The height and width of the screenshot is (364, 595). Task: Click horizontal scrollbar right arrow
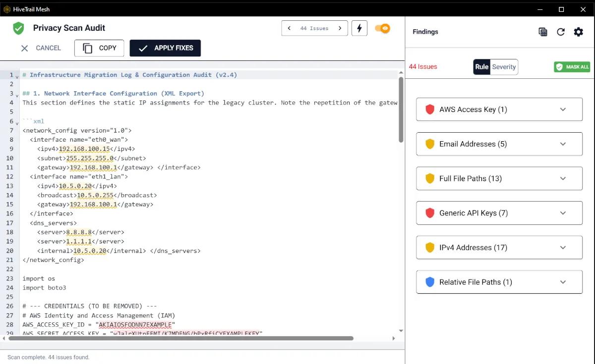[394, 338]
